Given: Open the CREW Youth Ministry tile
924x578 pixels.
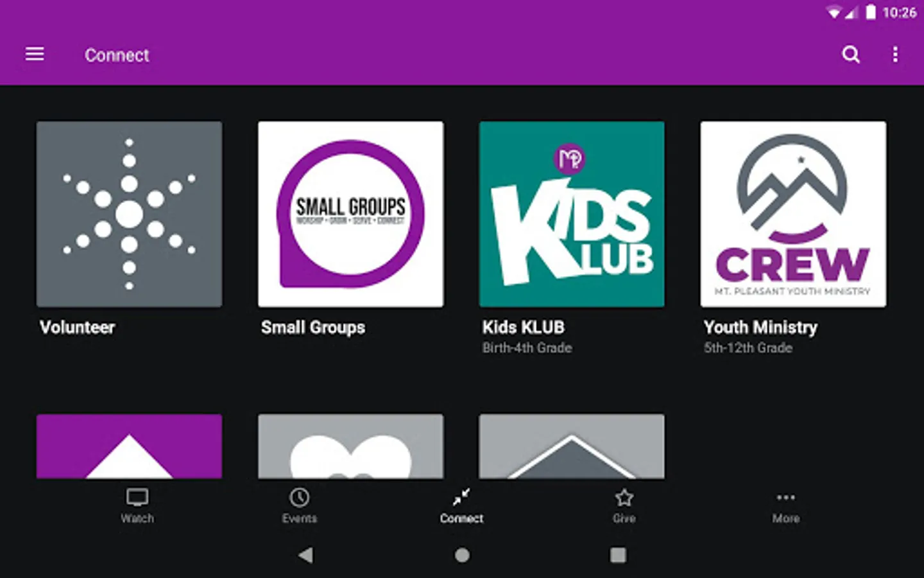Looking at the screenshot, I should click(793, 214).
